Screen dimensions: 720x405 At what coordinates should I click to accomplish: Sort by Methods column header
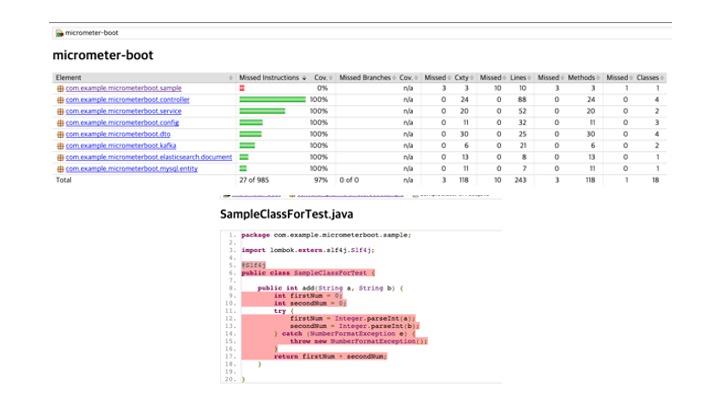[x=583, y=78]
